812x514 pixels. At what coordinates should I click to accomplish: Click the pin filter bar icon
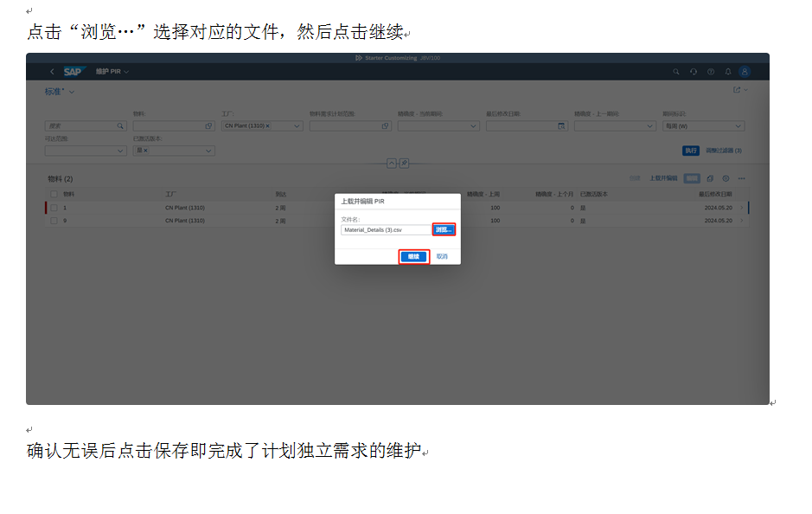pos(404,163)
